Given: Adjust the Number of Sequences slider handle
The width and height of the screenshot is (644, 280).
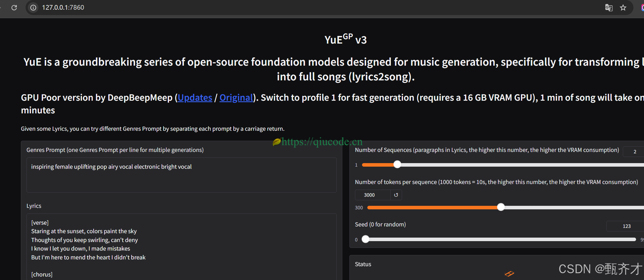Looking at the screenshot, I should coord(397,165).
